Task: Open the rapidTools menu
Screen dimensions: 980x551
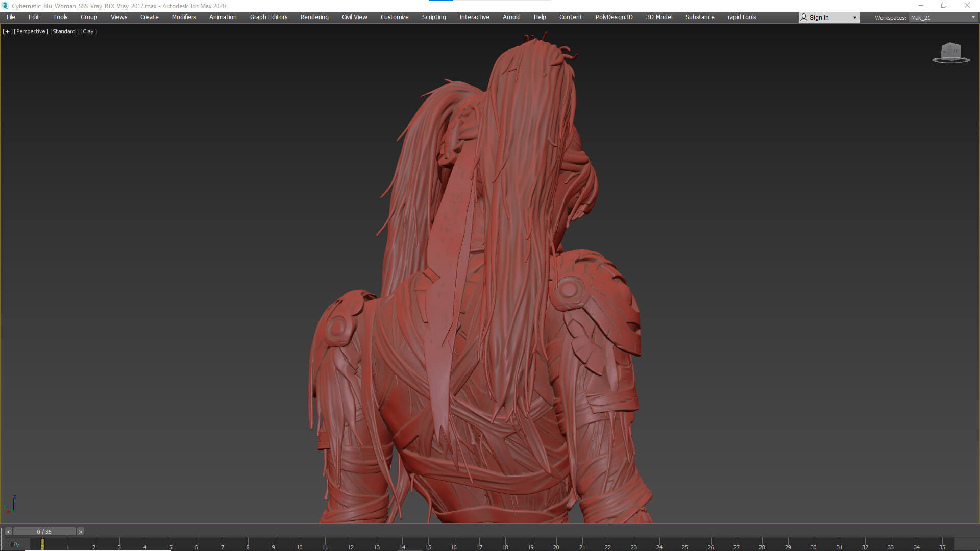Action: 742,17
